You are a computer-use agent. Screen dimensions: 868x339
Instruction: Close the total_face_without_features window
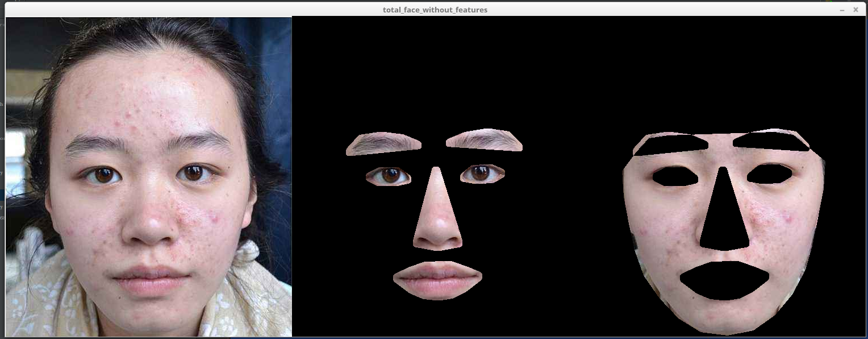tap(856, 10)
